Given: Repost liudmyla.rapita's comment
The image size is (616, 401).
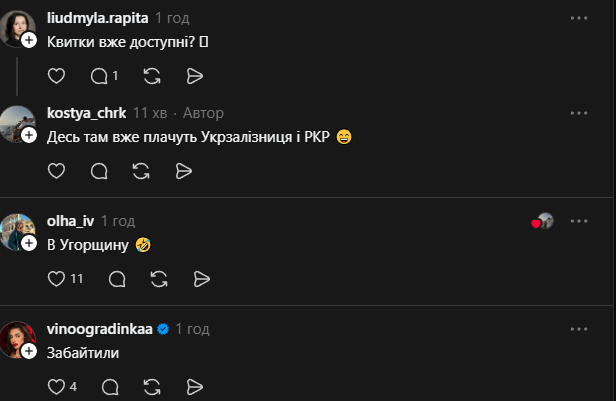Looking at the screenshot, I should tap(152, 76).
